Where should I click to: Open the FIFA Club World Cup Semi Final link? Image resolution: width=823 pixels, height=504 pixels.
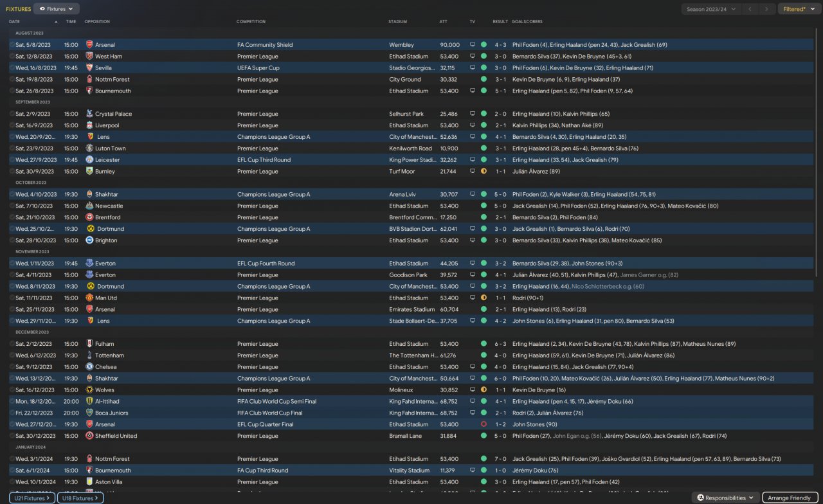click(277, 402)
